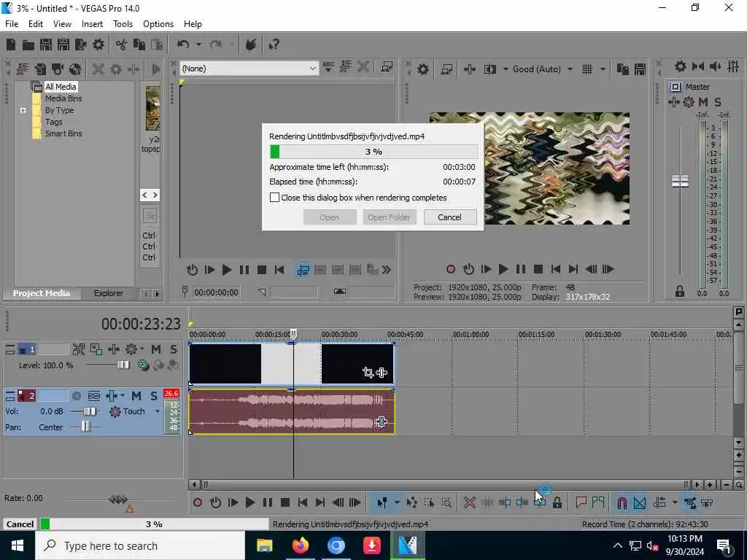Click the Cut scissors icon
This screenshot has height=560, width=747.
(122, 44)
